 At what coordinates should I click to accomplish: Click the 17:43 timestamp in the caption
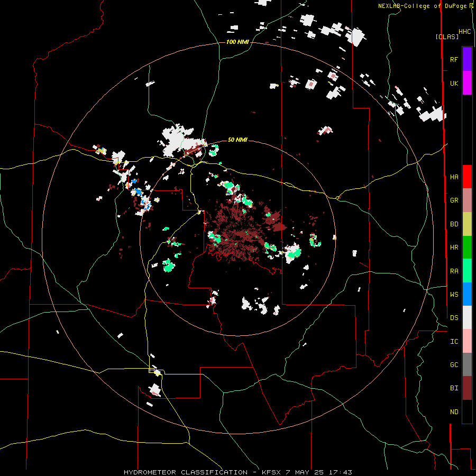click(x=342, y=472)
